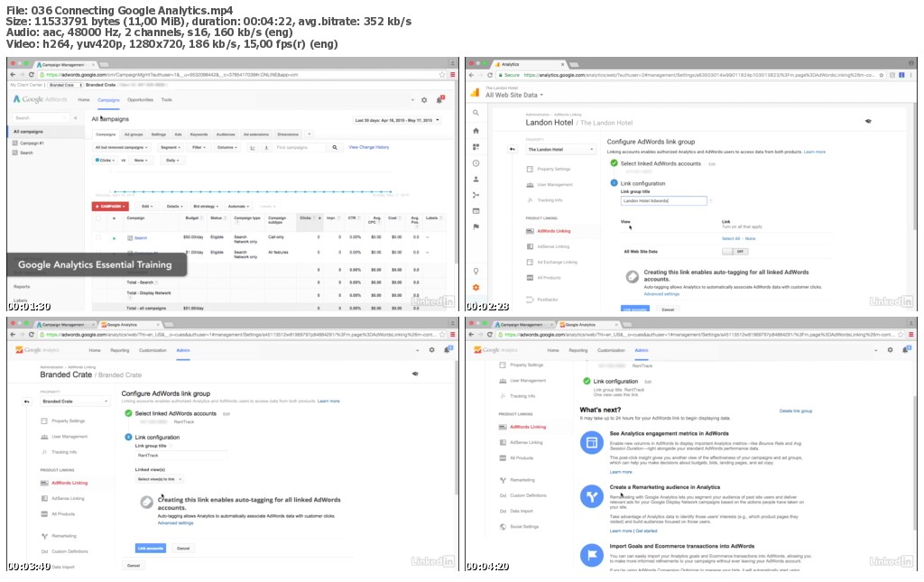Select Remarketing in the 00:04:20 frame sidebar
This screenshot has width=924, height=582.
pyautogui.click(x=522, y=480)
